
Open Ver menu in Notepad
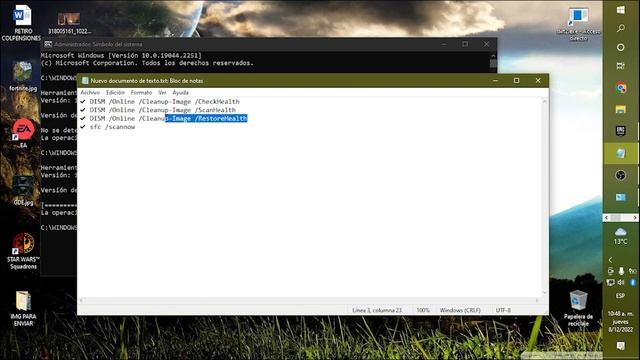(162, 93)
